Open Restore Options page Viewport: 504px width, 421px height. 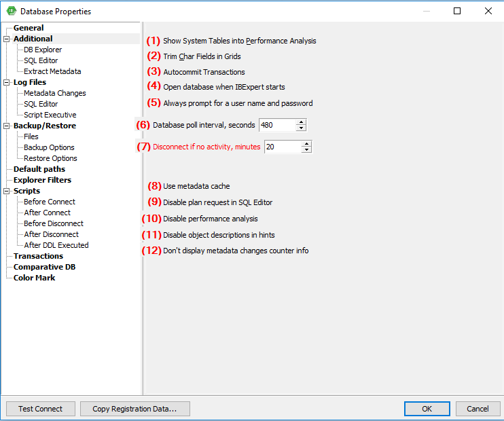(x=50, y=158)
